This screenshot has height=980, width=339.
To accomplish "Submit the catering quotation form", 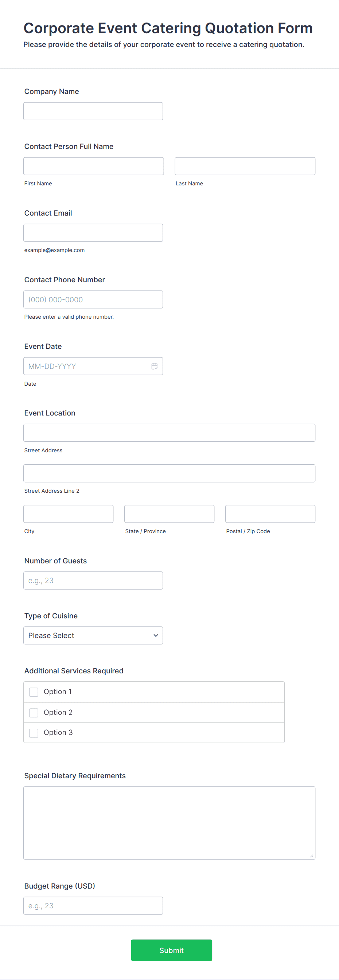I will click(171, 950).
